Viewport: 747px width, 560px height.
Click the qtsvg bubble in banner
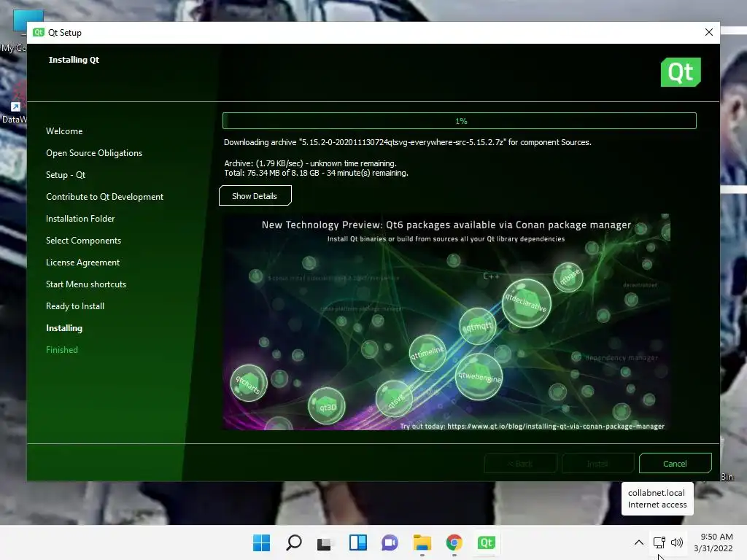[395, 399]
